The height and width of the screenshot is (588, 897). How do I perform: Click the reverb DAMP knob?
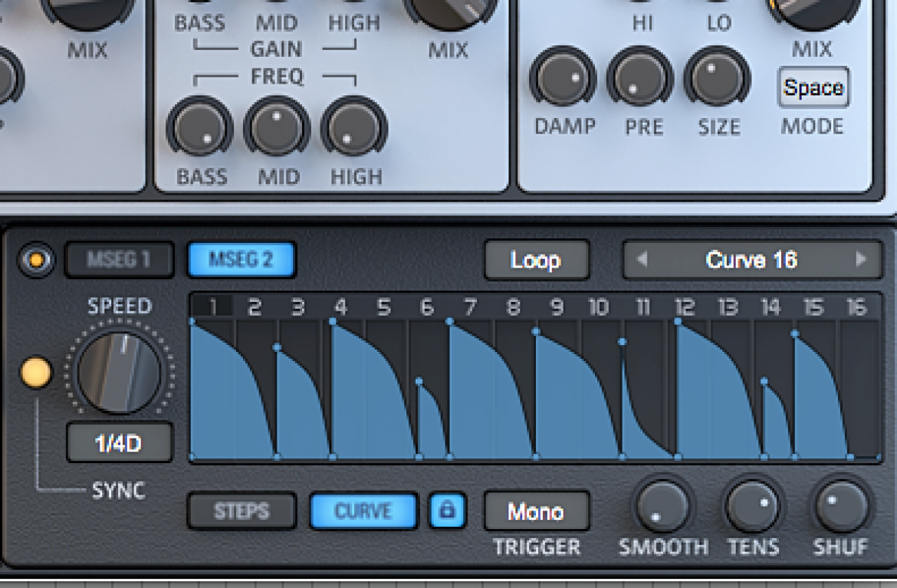click(563, 78)
